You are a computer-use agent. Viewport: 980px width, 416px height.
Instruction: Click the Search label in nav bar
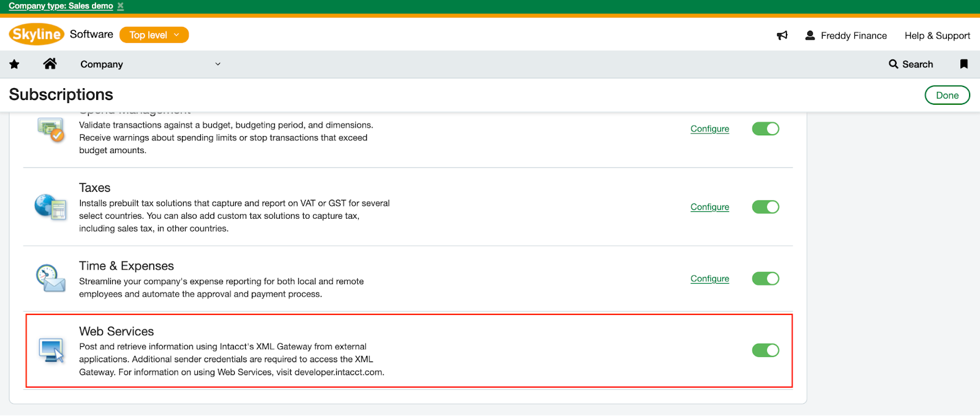[x=918, y=64]
